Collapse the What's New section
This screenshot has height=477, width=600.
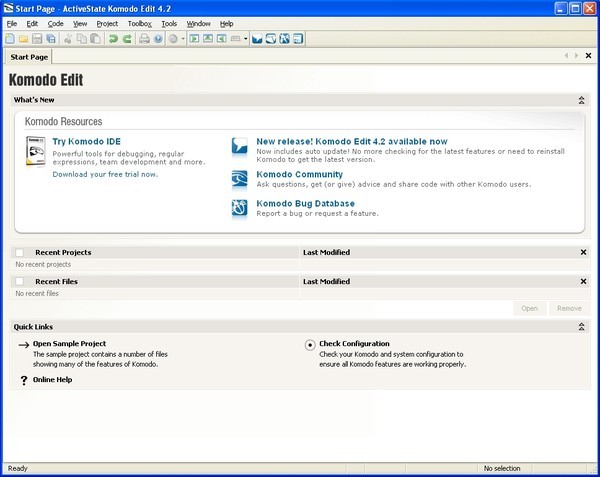point(582,100)
